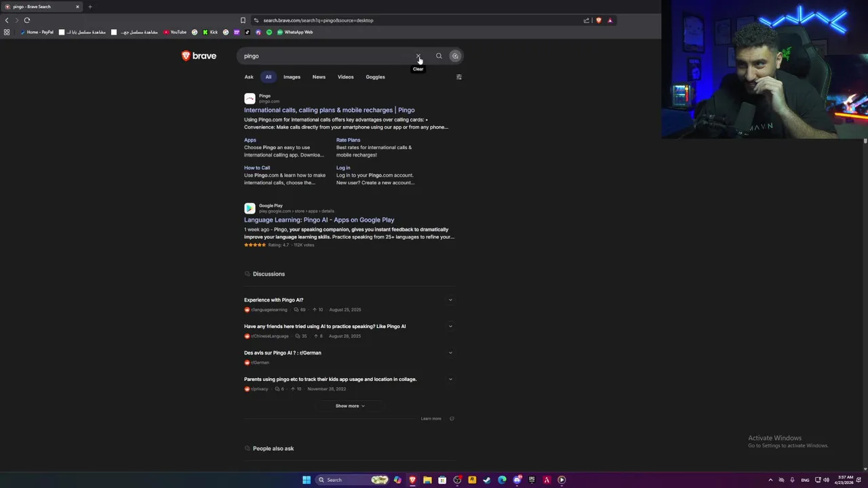The height and width of the screenshot is (488, 868).
Task: Open the How to Call sitelink
Action: point(257,168)
